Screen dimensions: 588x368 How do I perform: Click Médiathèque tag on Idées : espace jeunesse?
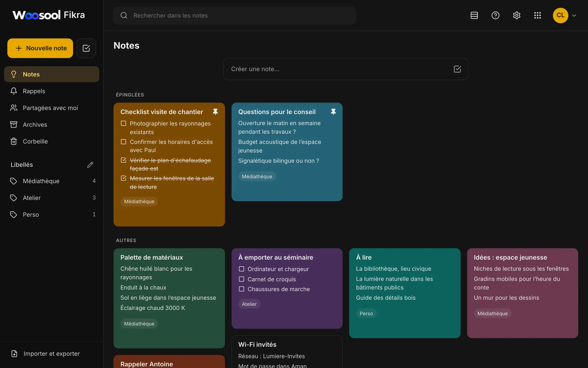pos(493,313)
